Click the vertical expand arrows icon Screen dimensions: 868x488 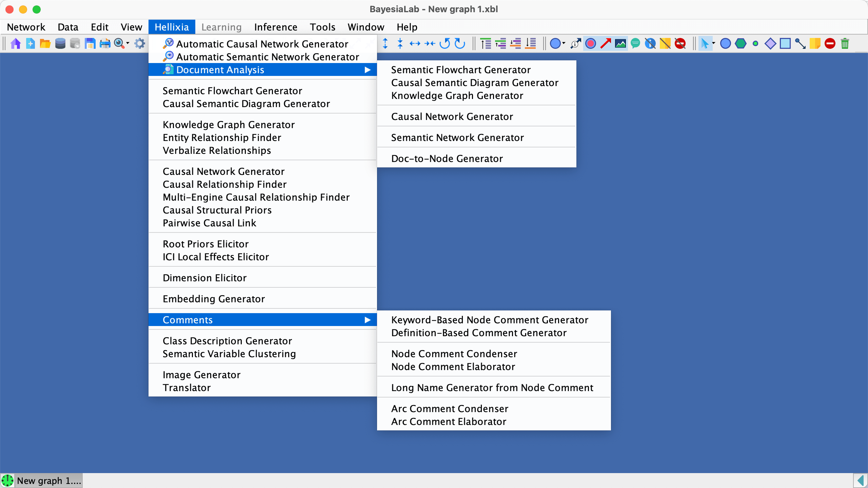[385, 43]
